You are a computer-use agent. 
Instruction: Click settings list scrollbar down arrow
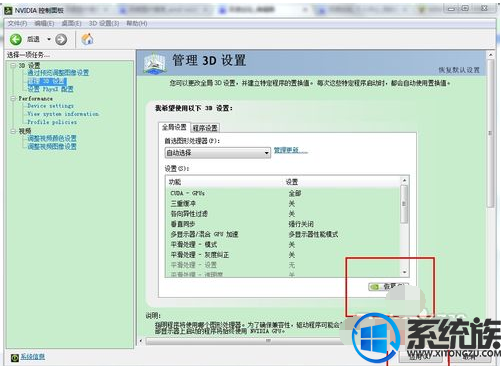tap(404, 272)
